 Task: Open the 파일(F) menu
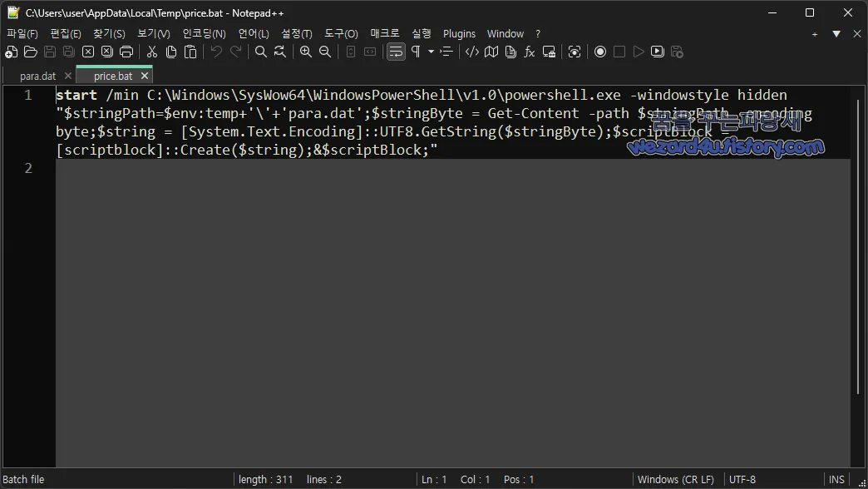tap(22, 34)
